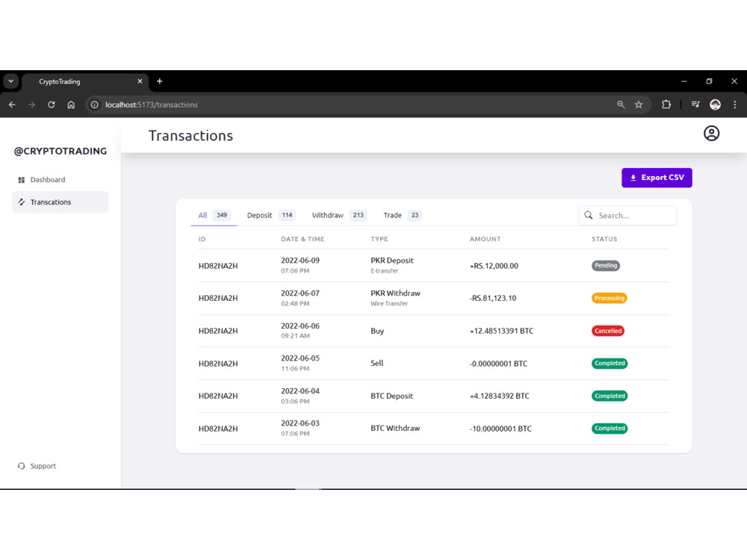Click the amount +4.12834392 BTC
The width and height of the screenshot is (747, 560).
499,396
